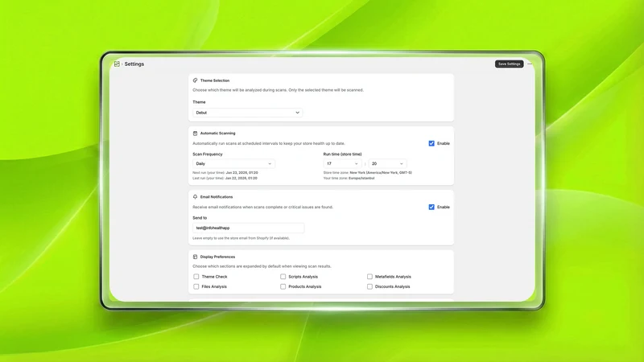Check the Files Analysis checkbox

click(x=196, y=286)
